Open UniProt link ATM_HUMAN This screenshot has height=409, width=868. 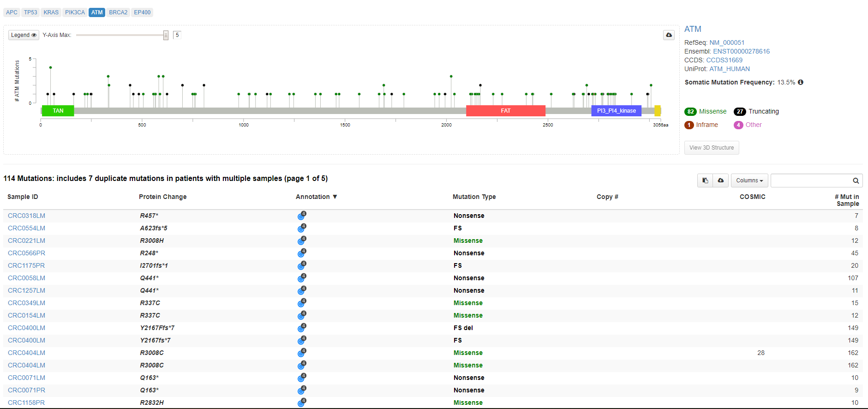(x=729, y=69)
